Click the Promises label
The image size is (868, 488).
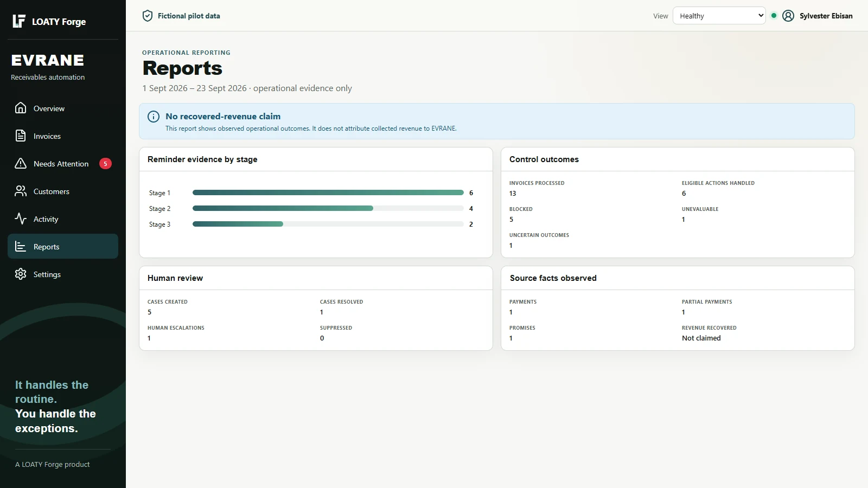pyautogui.click(x=522, y=328)
